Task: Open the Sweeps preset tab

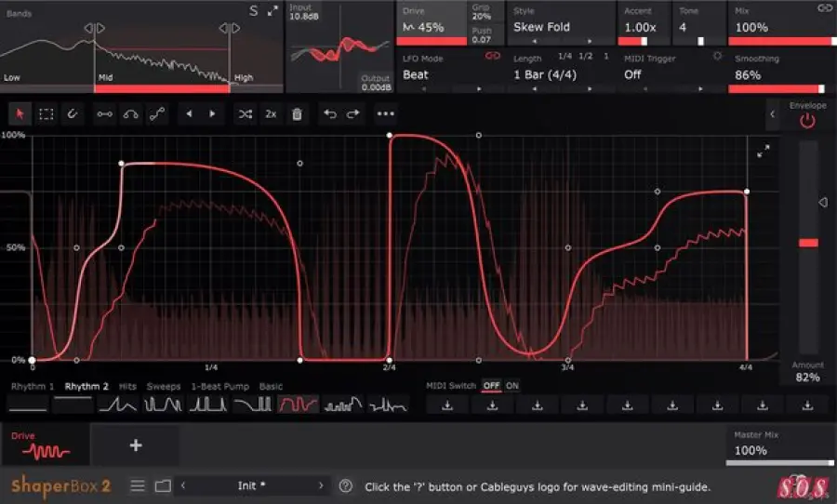Action: 164,386
